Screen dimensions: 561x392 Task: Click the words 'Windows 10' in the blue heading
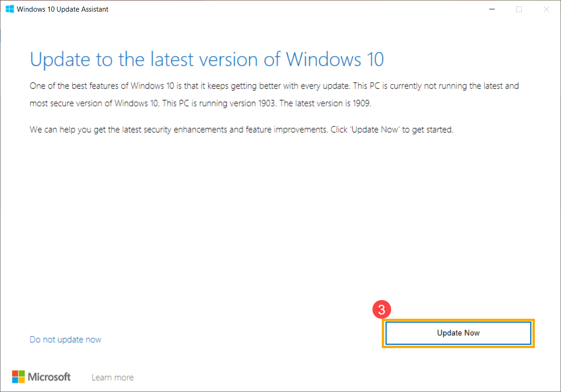pos(335,59)
